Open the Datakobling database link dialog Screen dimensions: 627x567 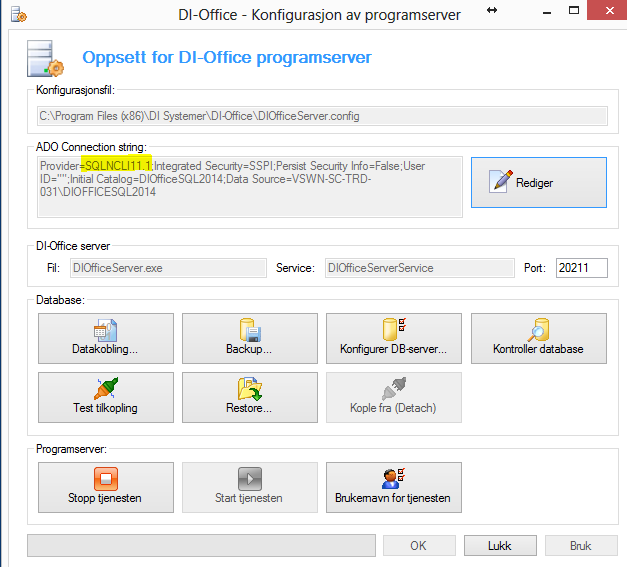click(106, 338)
